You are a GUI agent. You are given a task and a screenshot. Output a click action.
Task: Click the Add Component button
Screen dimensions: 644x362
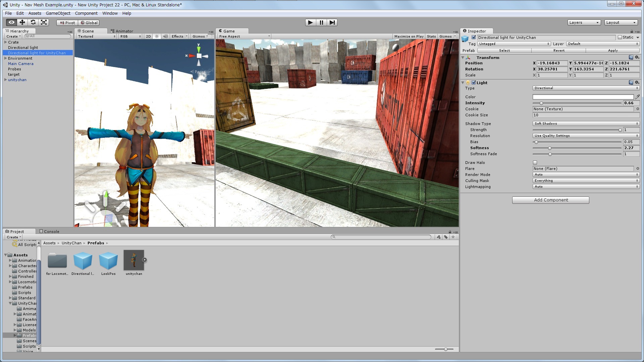coord(550,200)
